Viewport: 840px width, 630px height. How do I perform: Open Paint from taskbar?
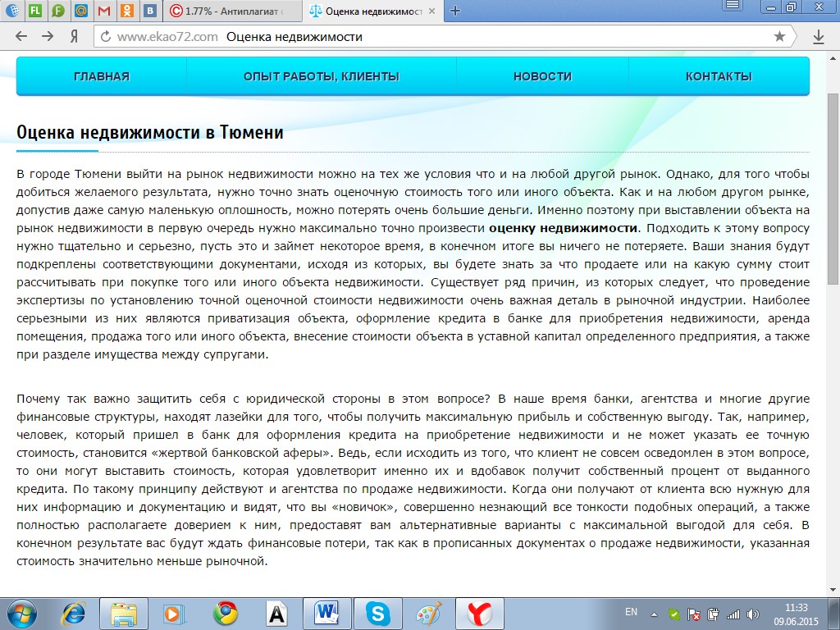pos(428,614)
